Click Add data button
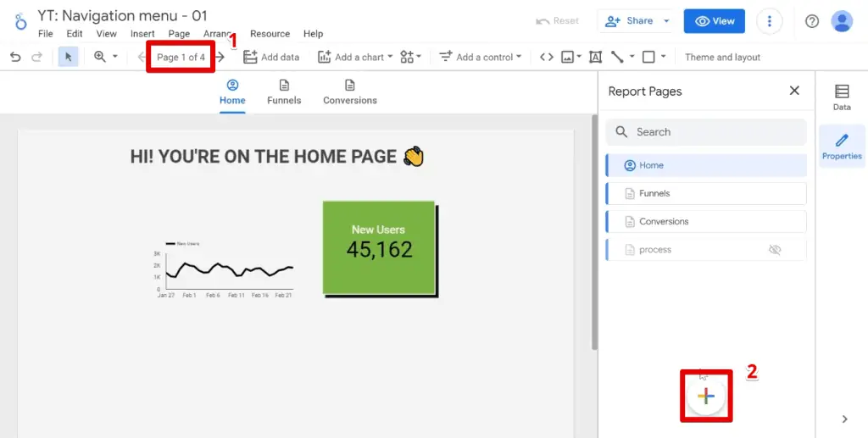The width and height of the screenshot is (868, 438). point(271,57)
